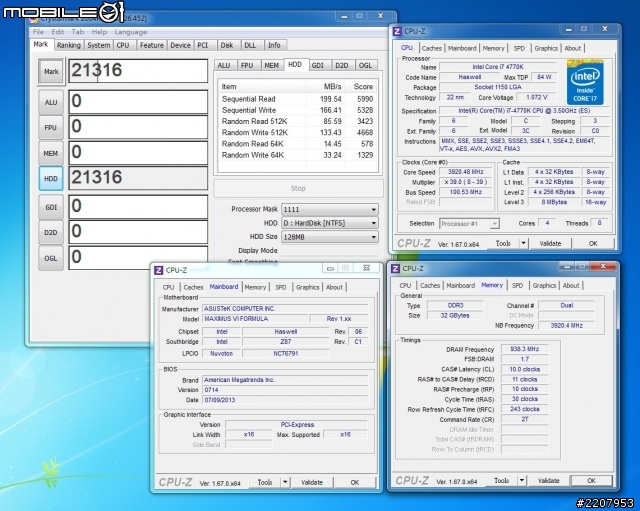Expand the HDD drive selection dropdown
This screenshot has width=640, height=511.
tap(373, 223)
